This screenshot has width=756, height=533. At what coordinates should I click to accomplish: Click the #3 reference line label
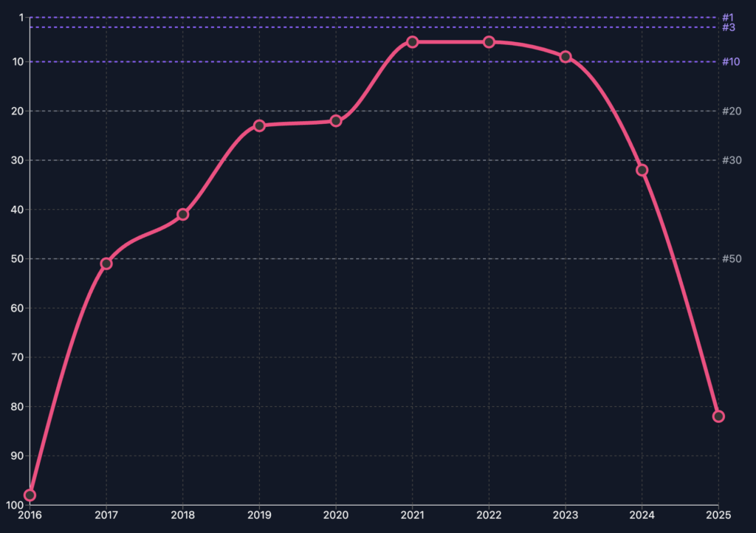point(729,27)
